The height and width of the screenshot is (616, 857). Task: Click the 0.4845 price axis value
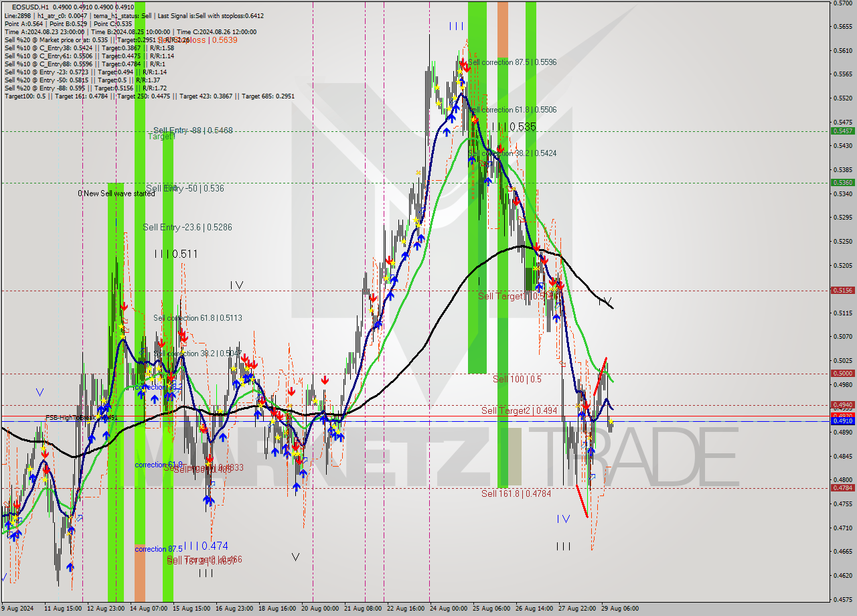[842, 456]
